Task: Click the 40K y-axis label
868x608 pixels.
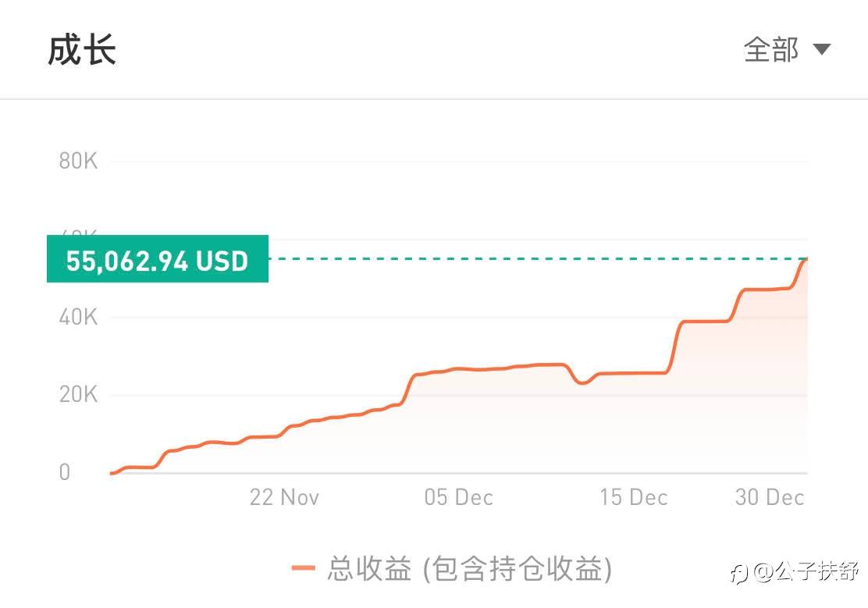Action: 78,317
